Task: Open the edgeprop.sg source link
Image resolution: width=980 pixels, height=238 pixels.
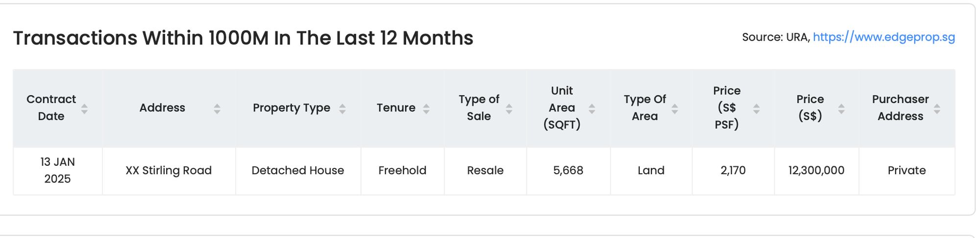Action: pyautogui.click(x=883, y=37)
